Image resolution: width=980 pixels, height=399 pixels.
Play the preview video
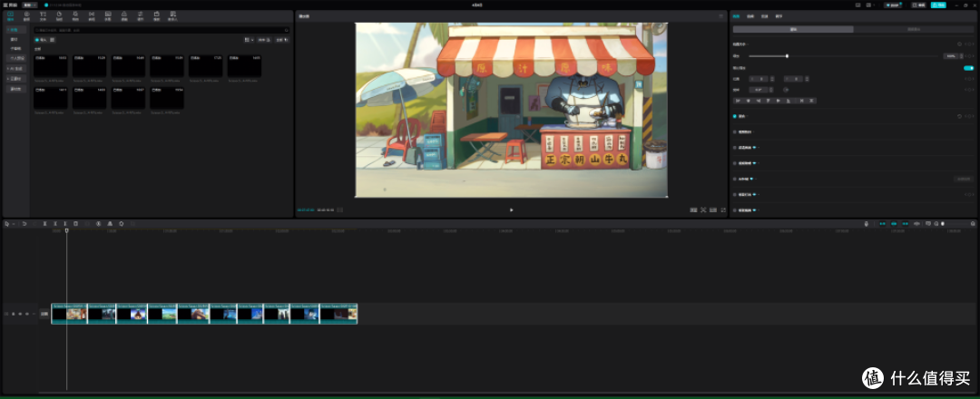click(x=511, y=209)
